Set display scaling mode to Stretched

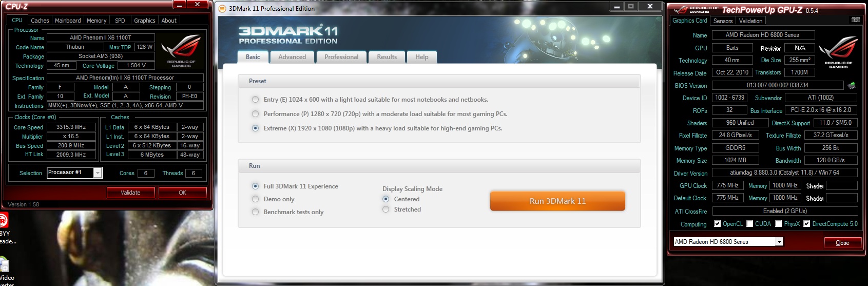coord(385,209)
